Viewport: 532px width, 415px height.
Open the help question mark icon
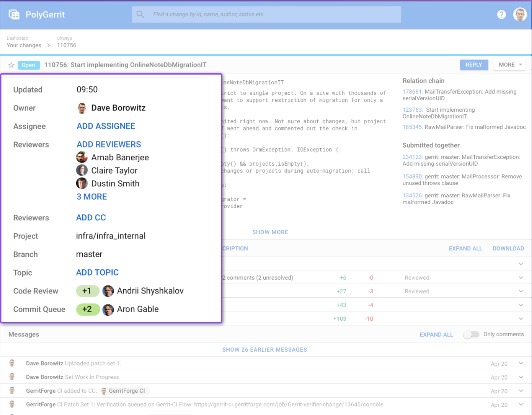point(501,15)
